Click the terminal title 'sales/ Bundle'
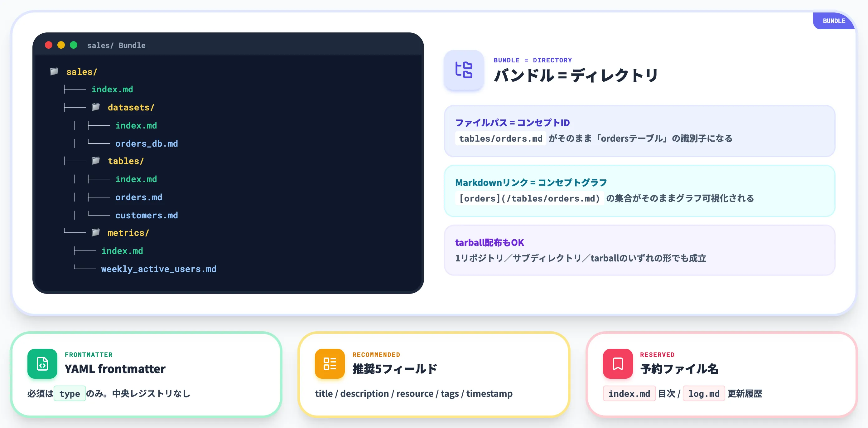This screenshot has height=428, width=868. (x=116, y=46)
